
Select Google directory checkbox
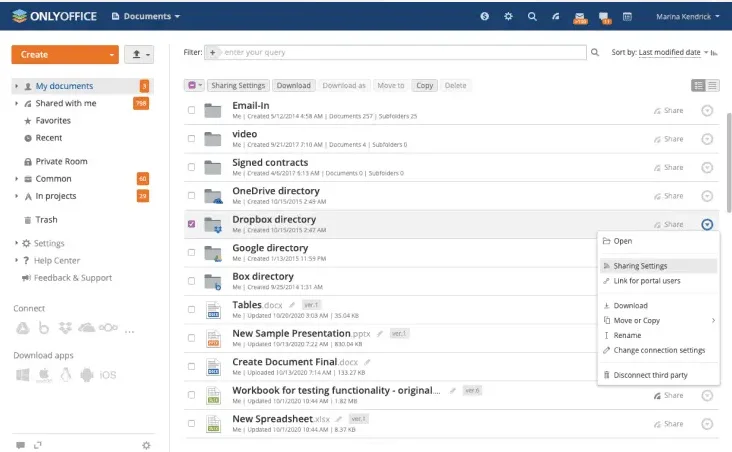pyautogui.click(x=191, y=253)
